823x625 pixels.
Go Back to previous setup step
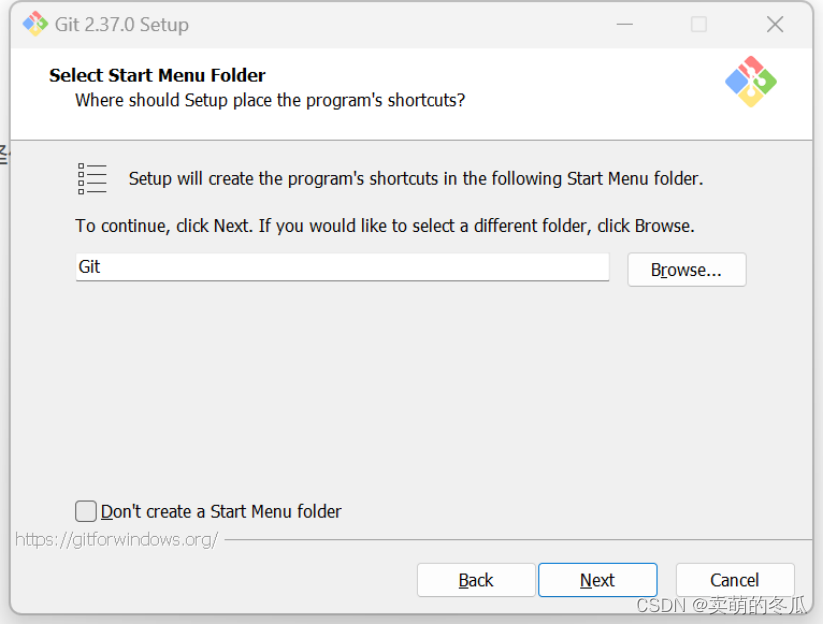[x=476, y=580]
